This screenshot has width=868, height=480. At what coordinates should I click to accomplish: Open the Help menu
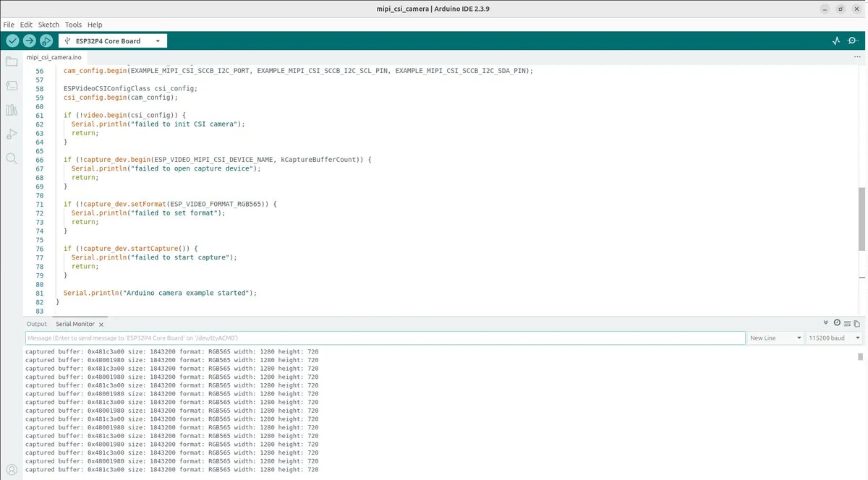click(x=95, y=25)
